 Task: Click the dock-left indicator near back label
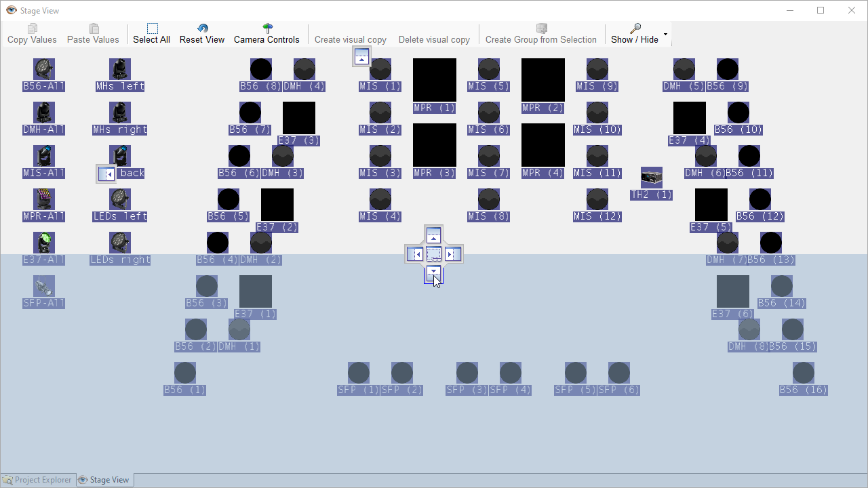point(106,174)
